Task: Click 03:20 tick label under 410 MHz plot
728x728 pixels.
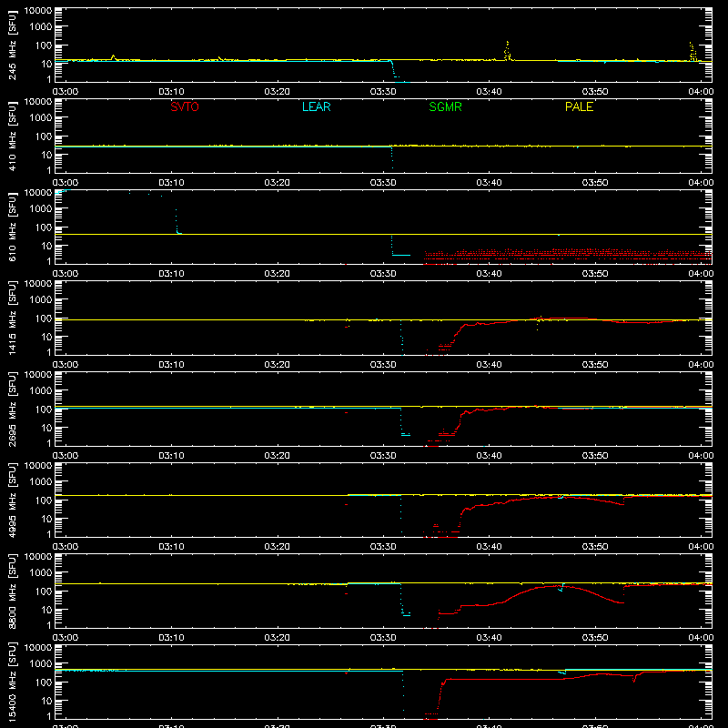Action: [278, 183]
